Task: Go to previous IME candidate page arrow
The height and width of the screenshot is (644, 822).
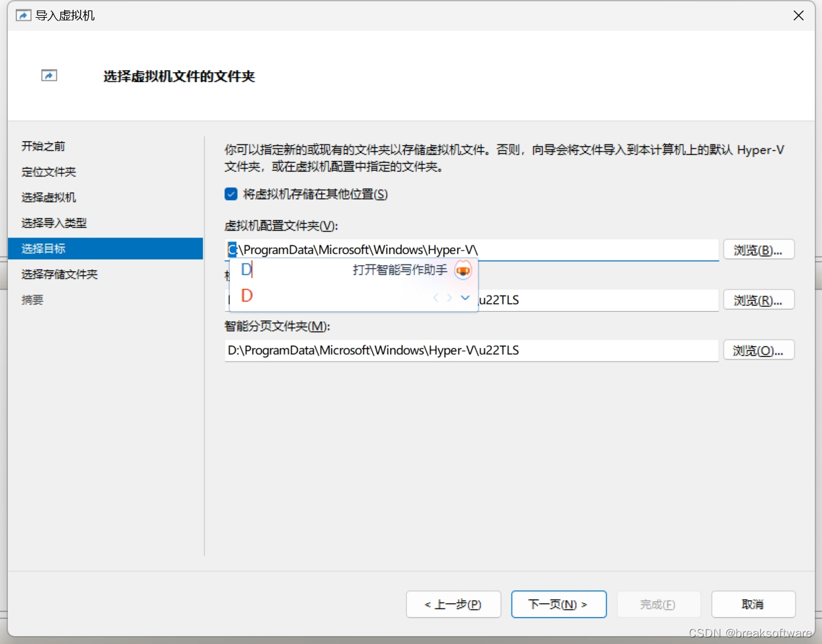Action: (x=435, y=298)
